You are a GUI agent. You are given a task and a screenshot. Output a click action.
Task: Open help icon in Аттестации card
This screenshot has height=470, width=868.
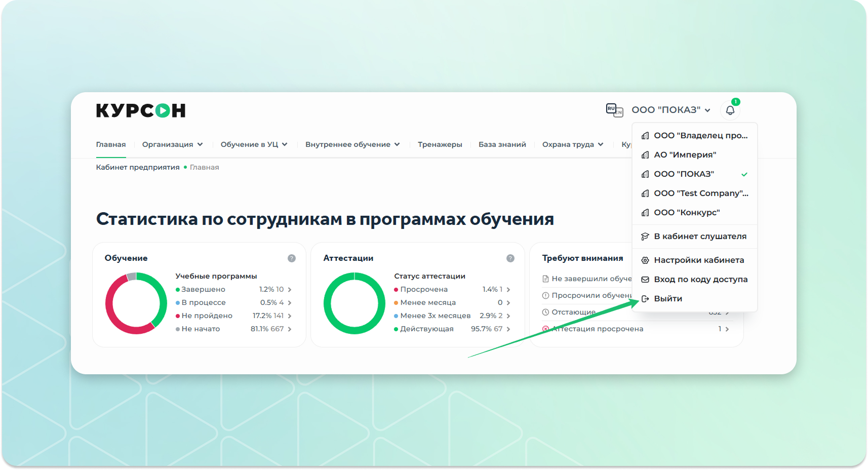coord(510,258)
